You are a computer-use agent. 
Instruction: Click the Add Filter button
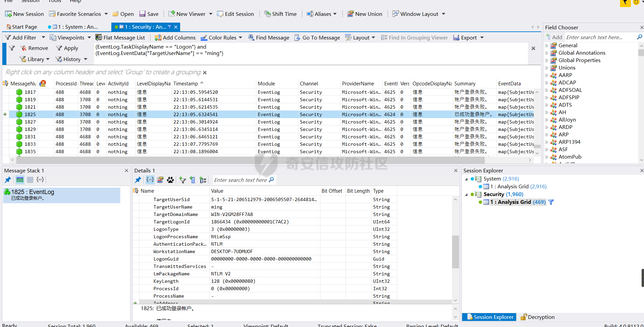pyautogui.click(x=21, y=37)
